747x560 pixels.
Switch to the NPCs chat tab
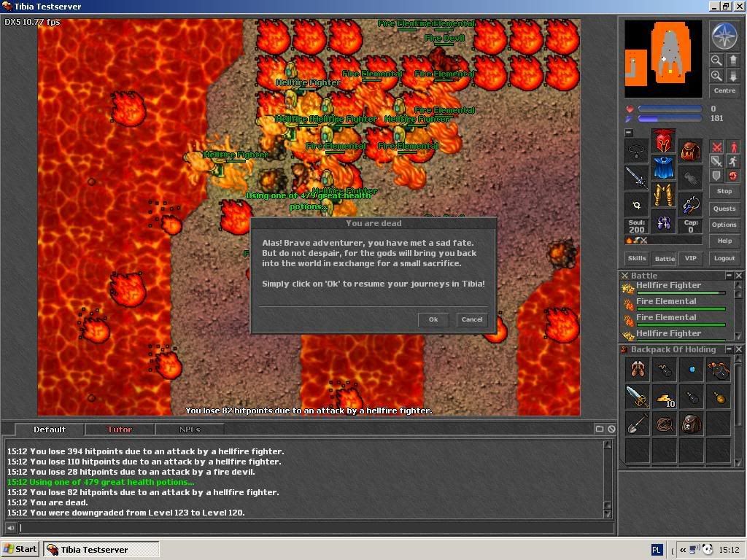pos(190,429)
